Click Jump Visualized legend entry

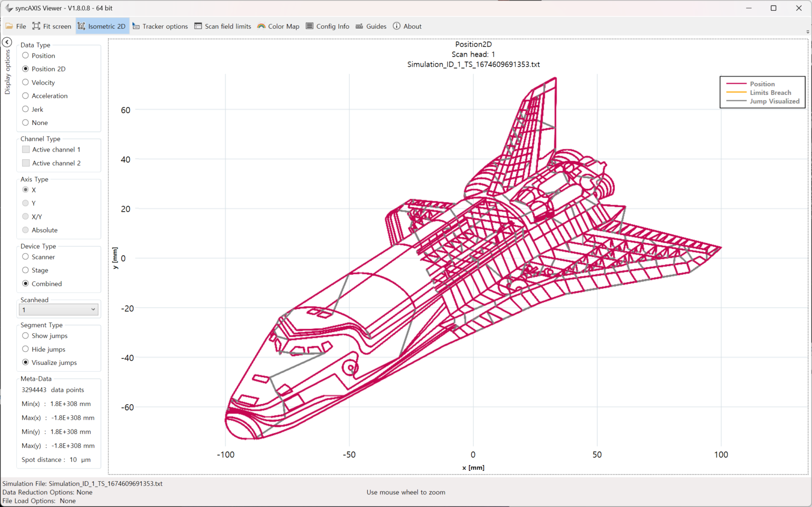(x=774, y=101)
